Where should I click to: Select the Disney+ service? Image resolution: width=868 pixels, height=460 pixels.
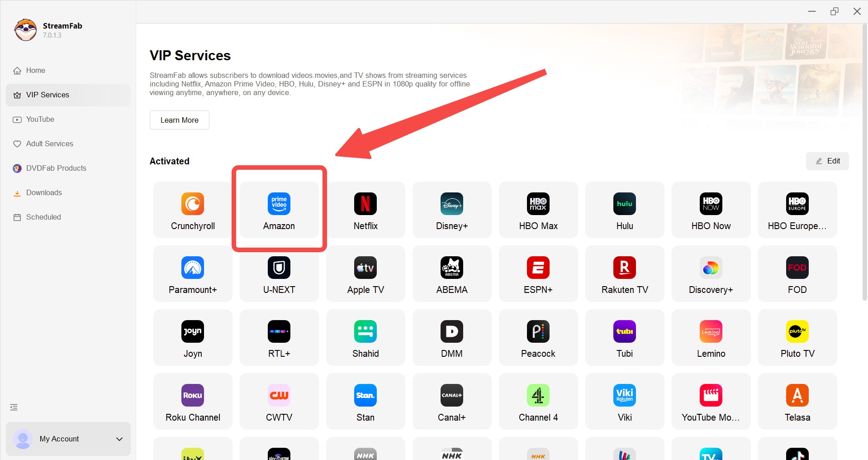pos(451,210)
